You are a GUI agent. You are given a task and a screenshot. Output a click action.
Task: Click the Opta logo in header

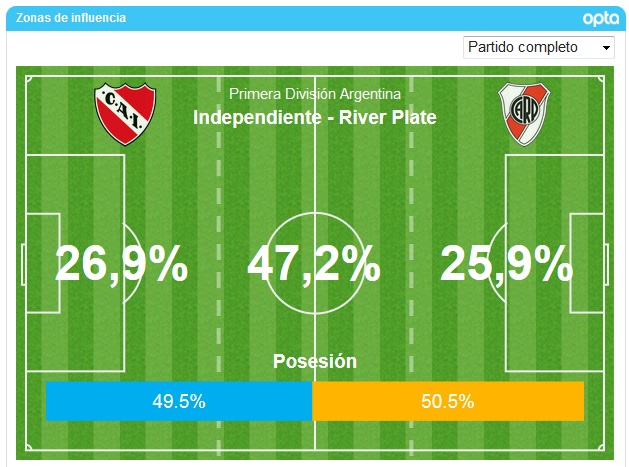pos(601,18)
